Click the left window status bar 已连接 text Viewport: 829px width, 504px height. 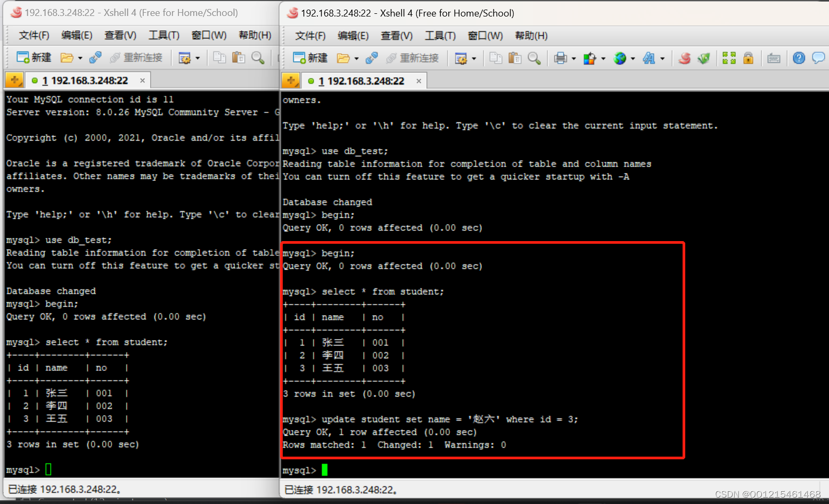64,489
